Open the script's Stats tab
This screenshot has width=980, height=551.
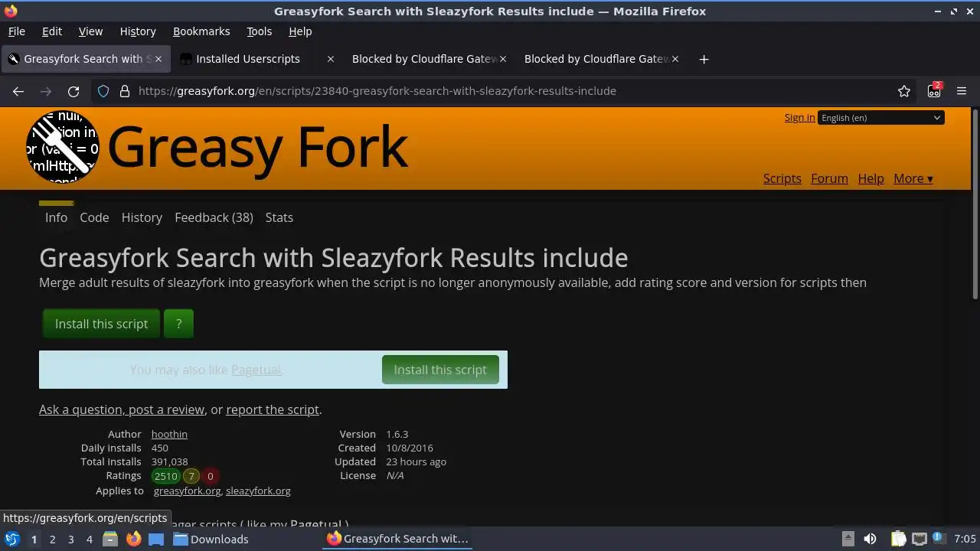(x=279, y=217)
